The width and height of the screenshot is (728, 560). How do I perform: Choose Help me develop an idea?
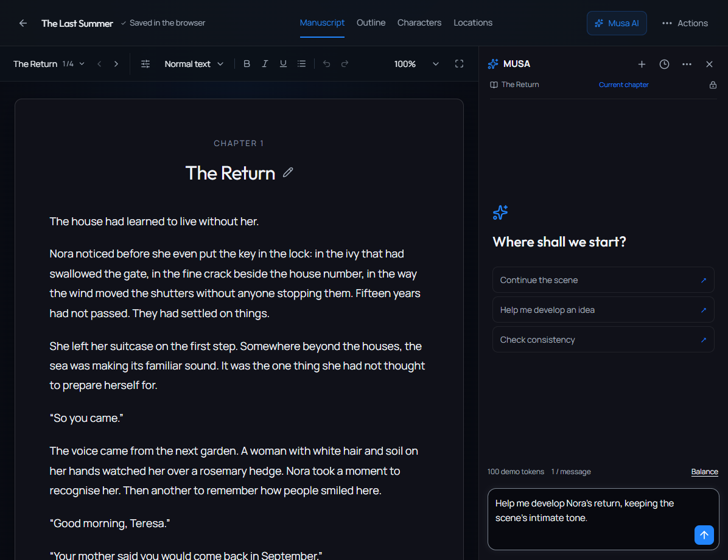coord(603,310)
